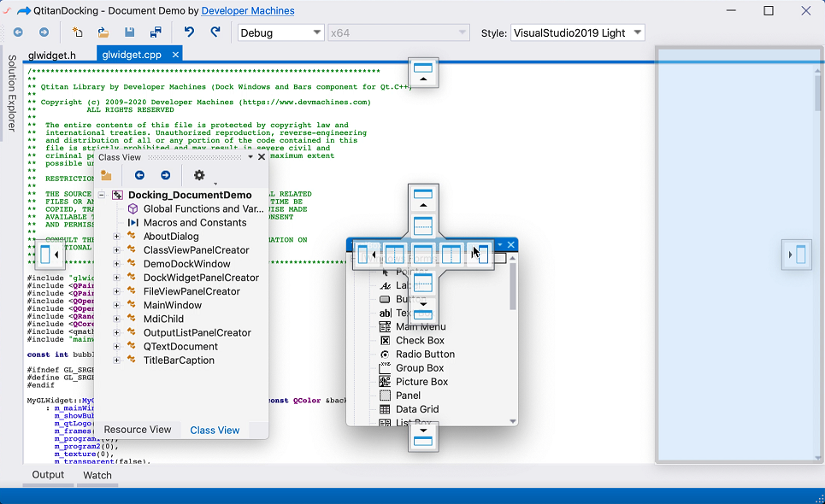The height and width of the screenshot is (504, 825).
Task: Expand the ClassViewPanelCreator node
Action: click(117, 250)
